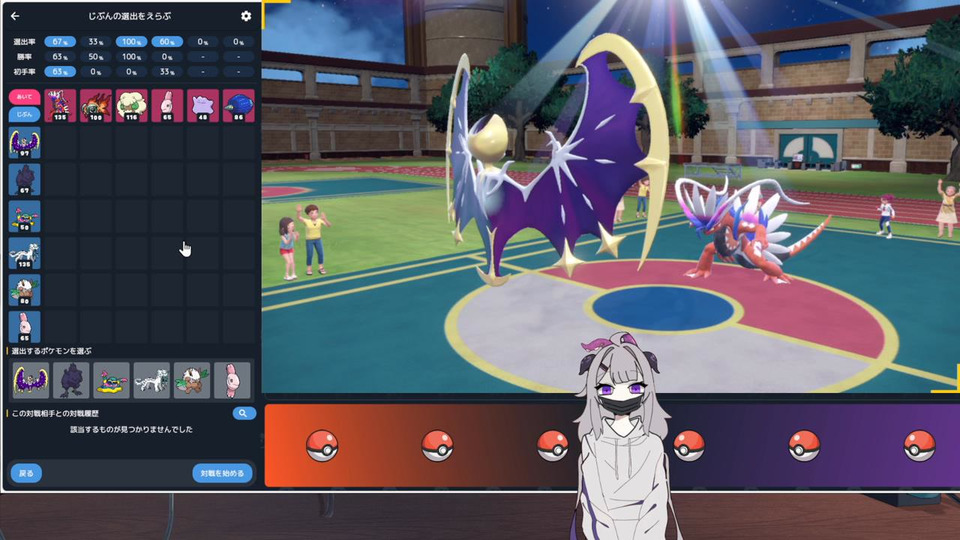Click the 63% value in 初手率 row
The width and height of the screenshot is (960, 540).
(60, 72)
